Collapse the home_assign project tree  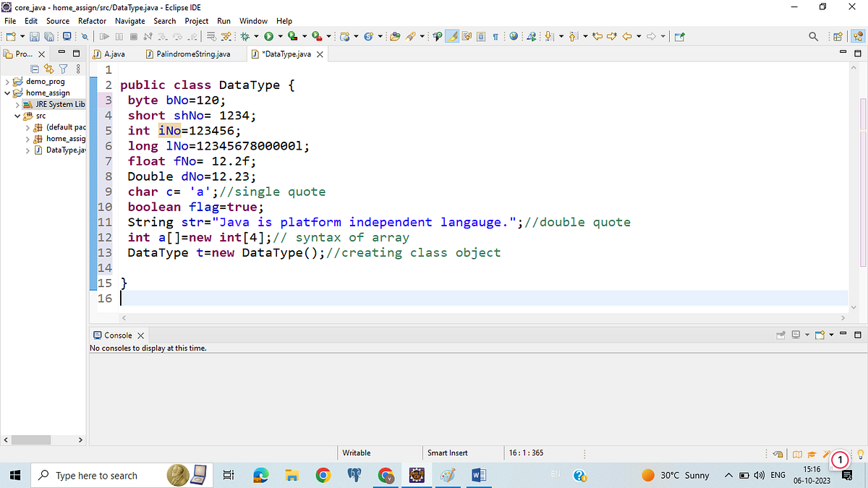click(x=9, y=93)
